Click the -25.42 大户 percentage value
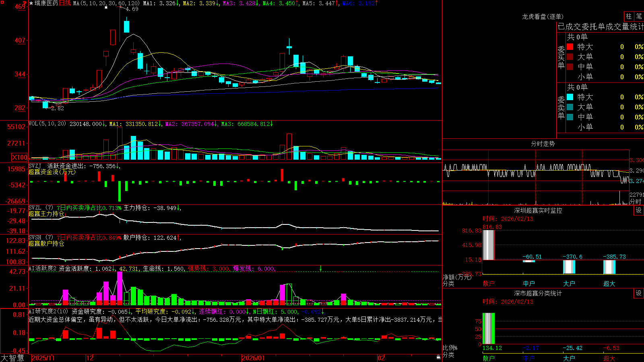This screenshot has height=362, width=644. [572, 348]
